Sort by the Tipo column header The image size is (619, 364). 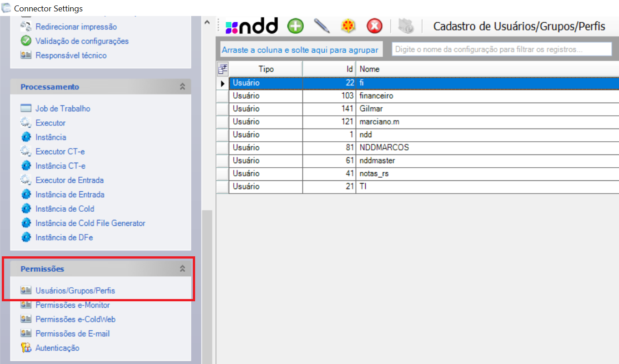[266, 69]
